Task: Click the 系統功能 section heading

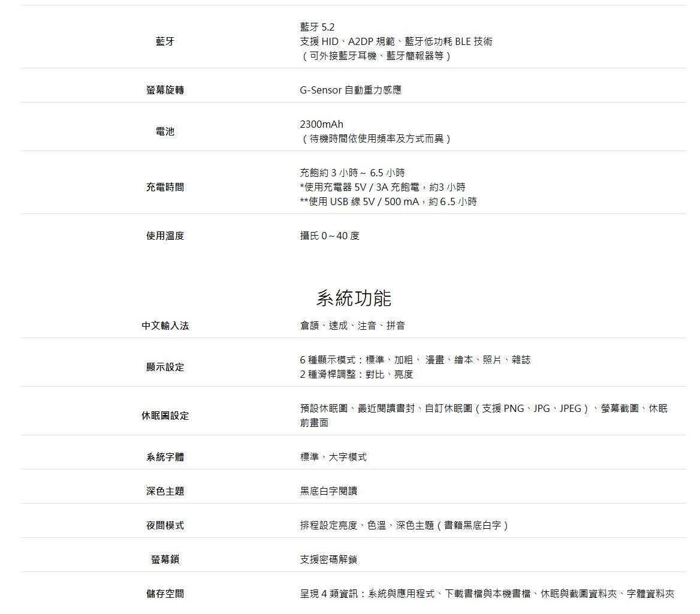Action: (x=354, y=298)
